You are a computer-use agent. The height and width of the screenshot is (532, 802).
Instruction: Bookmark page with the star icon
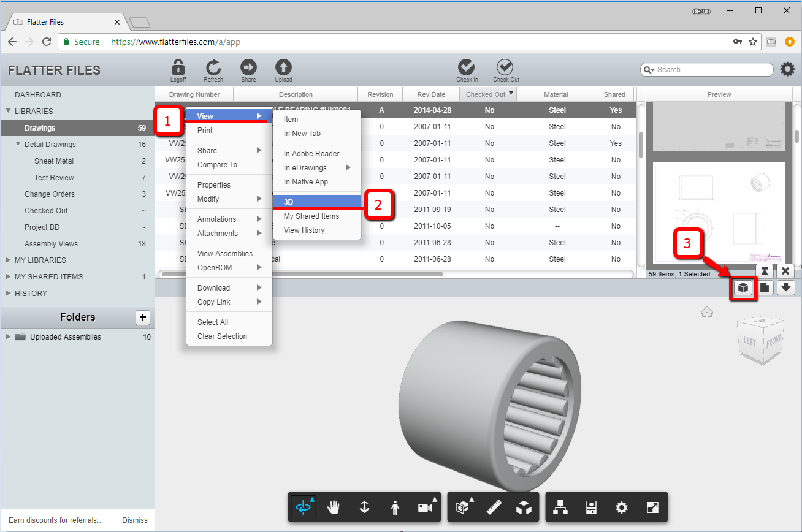point(753,42)
